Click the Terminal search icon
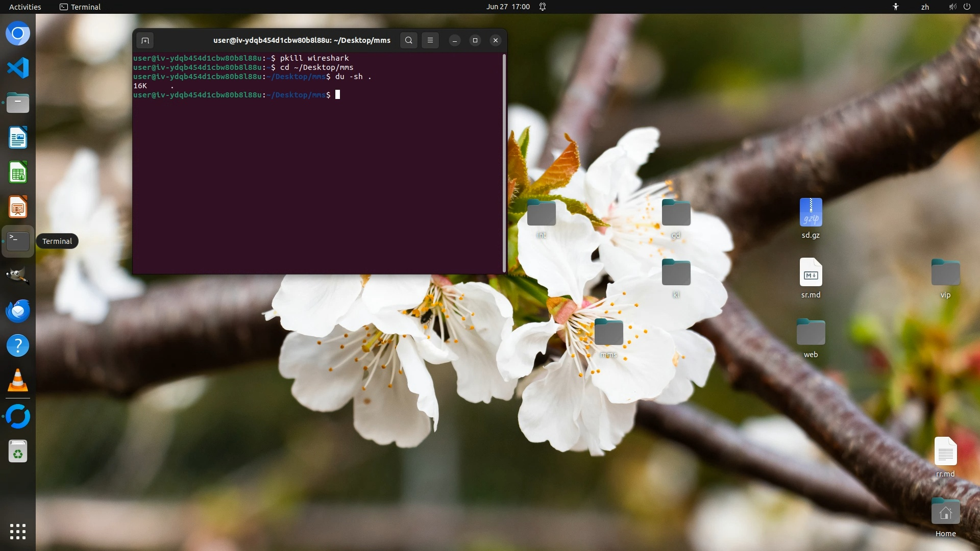The height and width of the screenshot is (551, 980). [x=408, y=40]
